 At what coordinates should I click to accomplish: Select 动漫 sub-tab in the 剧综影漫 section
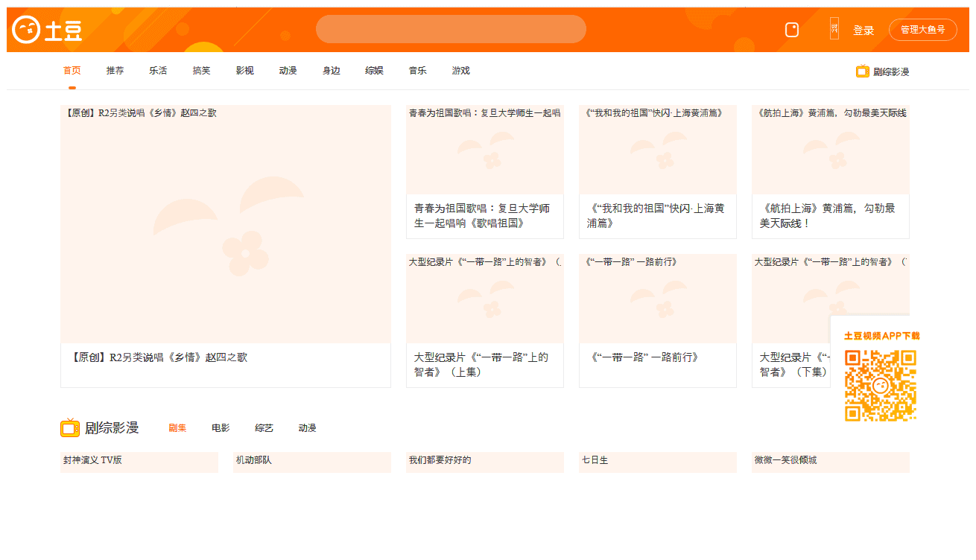pos(307,428)
